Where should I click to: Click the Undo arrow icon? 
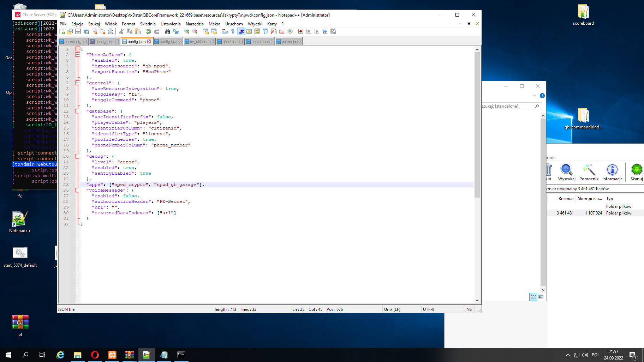(148, 31)
